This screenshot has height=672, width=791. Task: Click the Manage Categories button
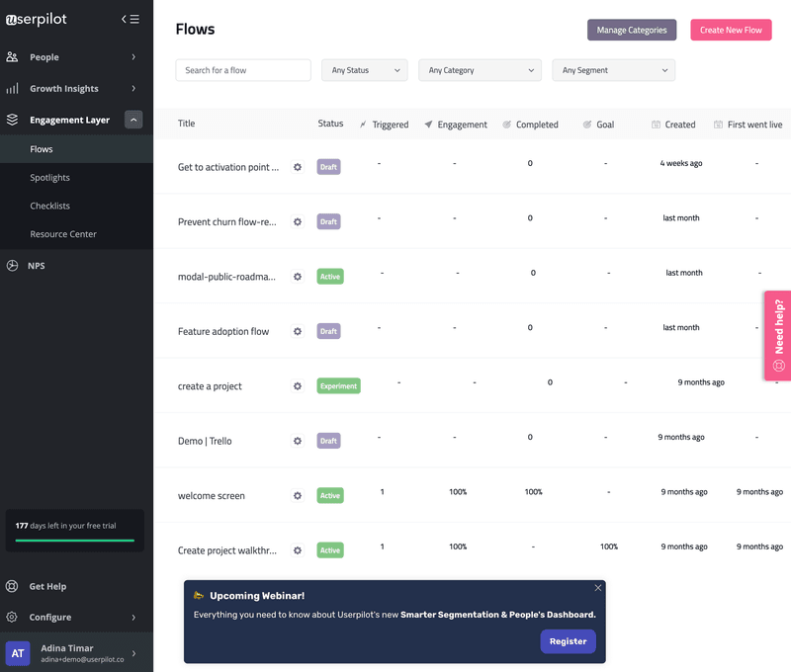click(x=632, y=30)
